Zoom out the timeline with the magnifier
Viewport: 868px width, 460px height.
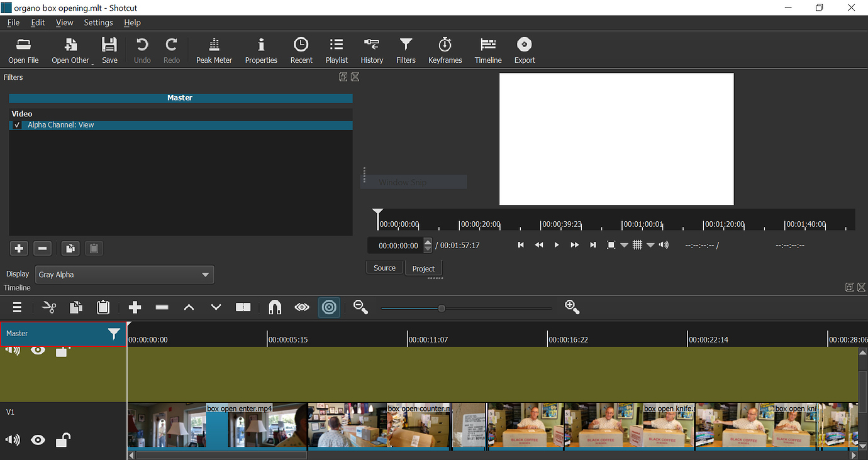coord(360,307)
